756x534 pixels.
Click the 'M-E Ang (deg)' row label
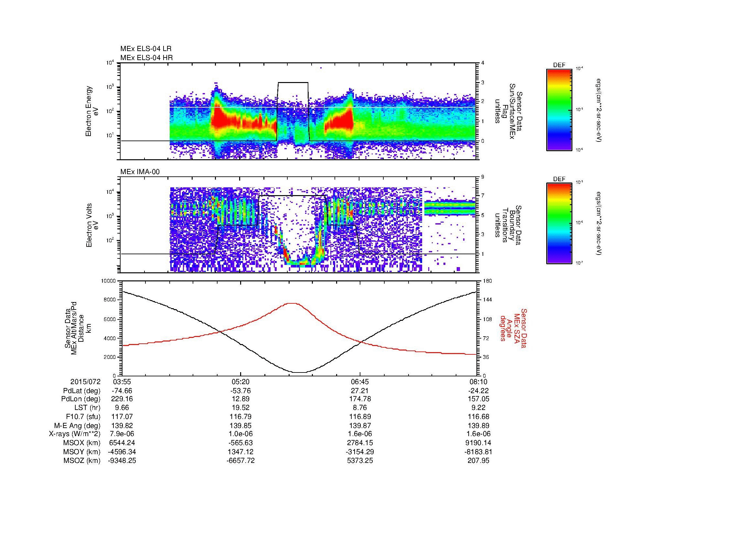(x=78, y=426)
